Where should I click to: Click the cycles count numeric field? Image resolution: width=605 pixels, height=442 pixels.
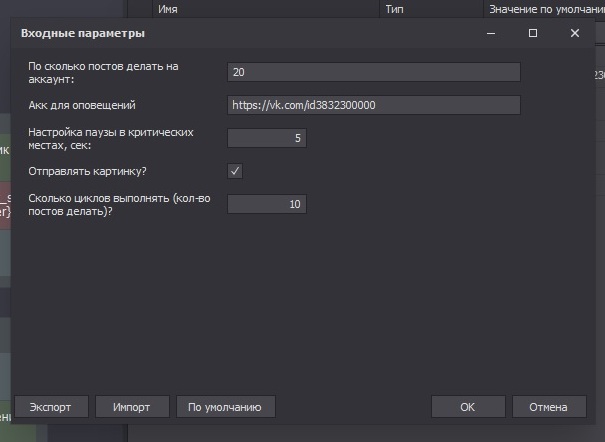pyautogui.click(x=267, y=204)
